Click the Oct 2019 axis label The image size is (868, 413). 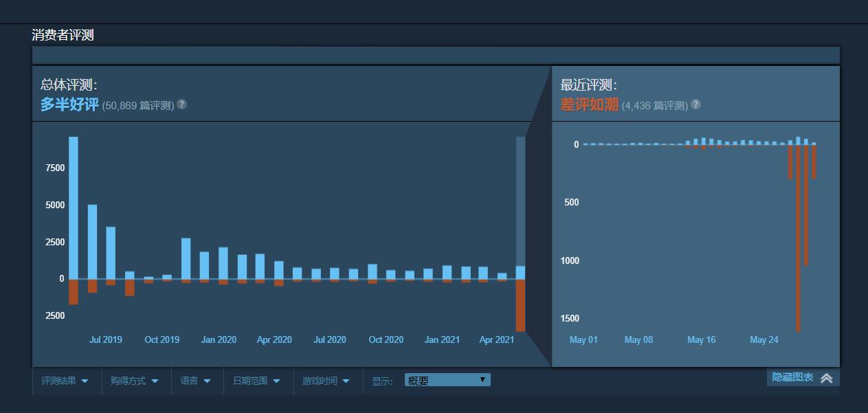pyautogui.click(x=162, y=339)
